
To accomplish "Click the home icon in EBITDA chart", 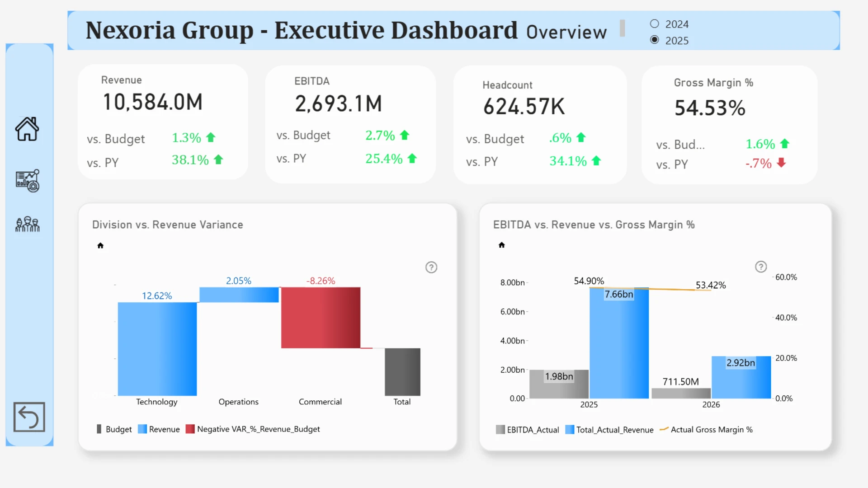I will [x=501, y=245].
